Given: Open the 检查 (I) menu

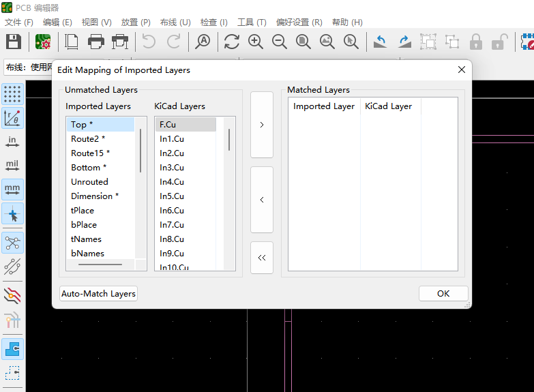Looking at the screenshot, I should 214,22.
